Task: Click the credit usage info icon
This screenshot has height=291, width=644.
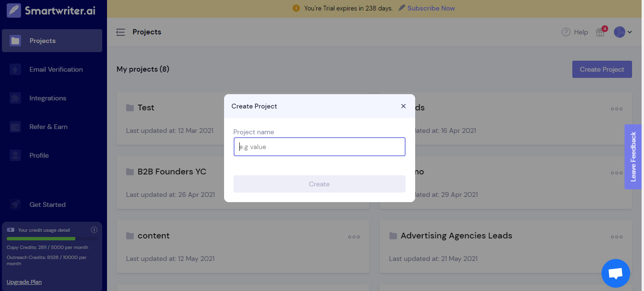Action: click(94, 230)
